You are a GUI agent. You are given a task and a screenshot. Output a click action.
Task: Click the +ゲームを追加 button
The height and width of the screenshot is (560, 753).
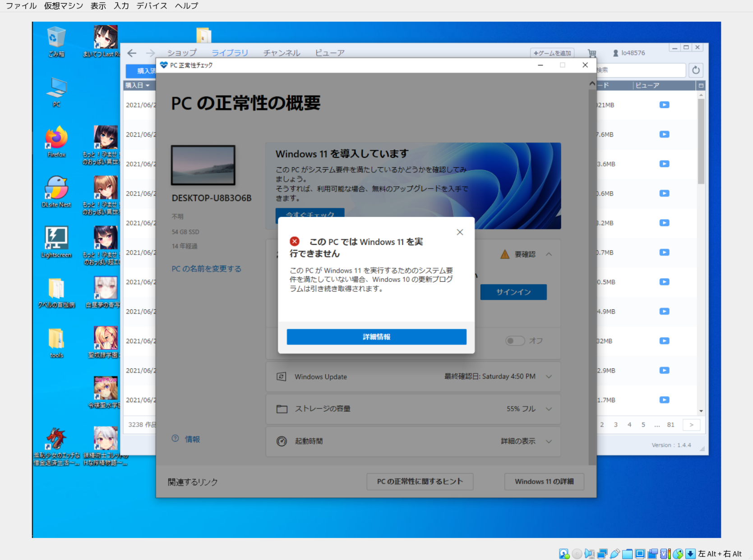click(x=552, y=53)
